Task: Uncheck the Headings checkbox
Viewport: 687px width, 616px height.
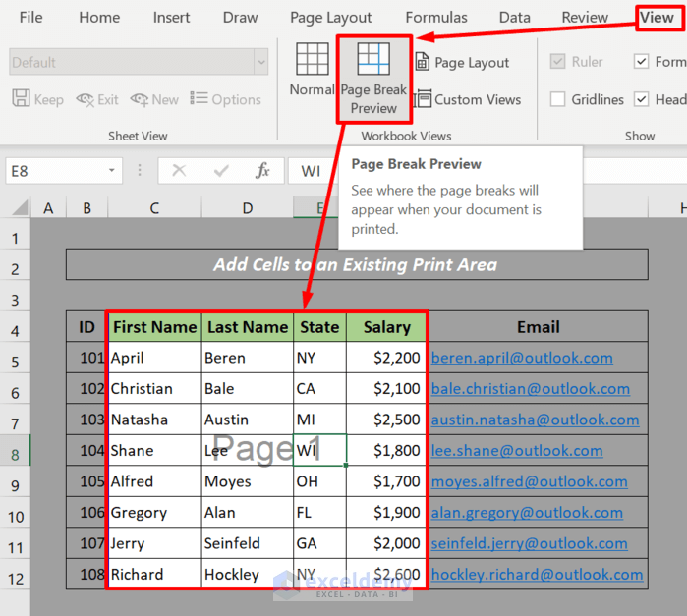Action: [x=641, y=99]
